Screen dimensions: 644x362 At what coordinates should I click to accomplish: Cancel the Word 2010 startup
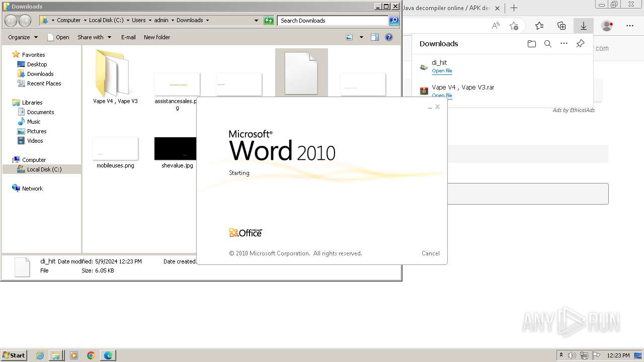tap(430, 253)
